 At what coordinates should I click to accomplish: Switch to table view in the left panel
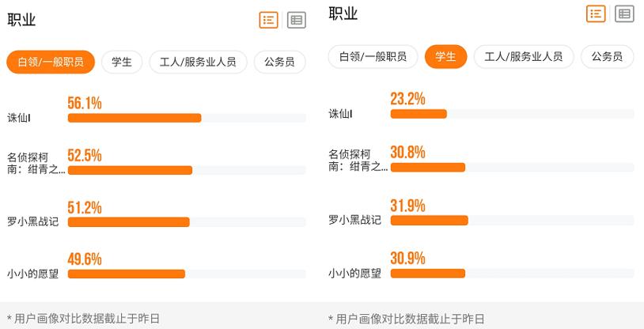[x=297, y=21]
